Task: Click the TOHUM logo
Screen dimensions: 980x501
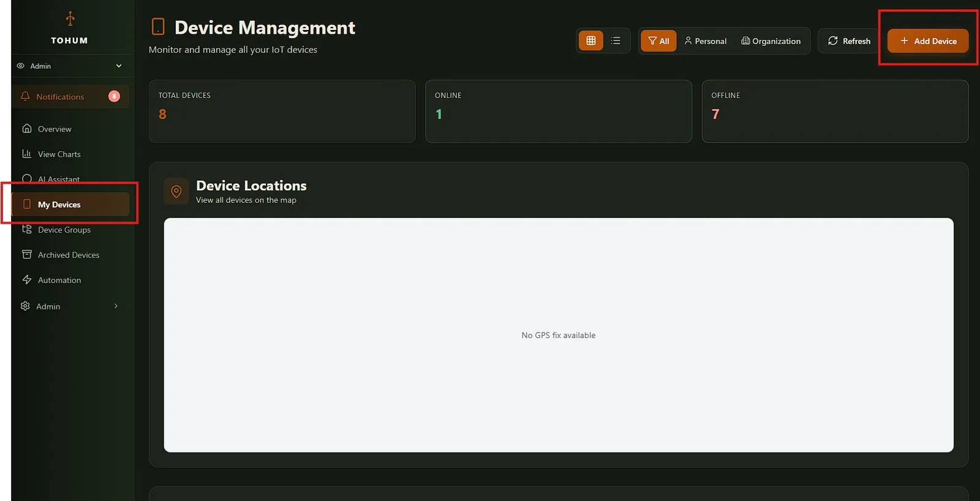Action: (70, 28)
